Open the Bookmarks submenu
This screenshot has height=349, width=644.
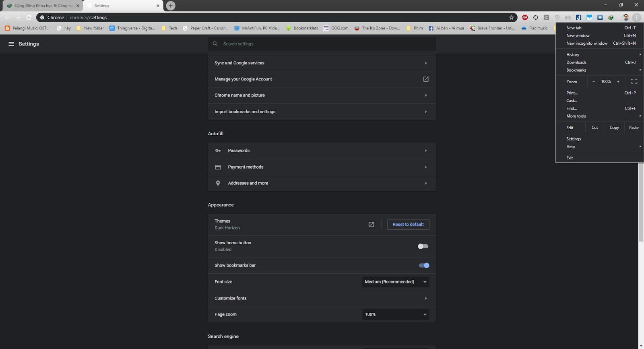pyautogui.click(x=600, y=70)
